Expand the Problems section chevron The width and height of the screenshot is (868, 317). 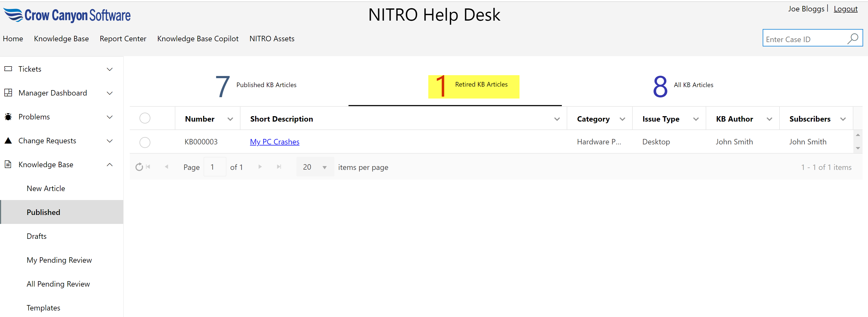(x=109, y=117)
